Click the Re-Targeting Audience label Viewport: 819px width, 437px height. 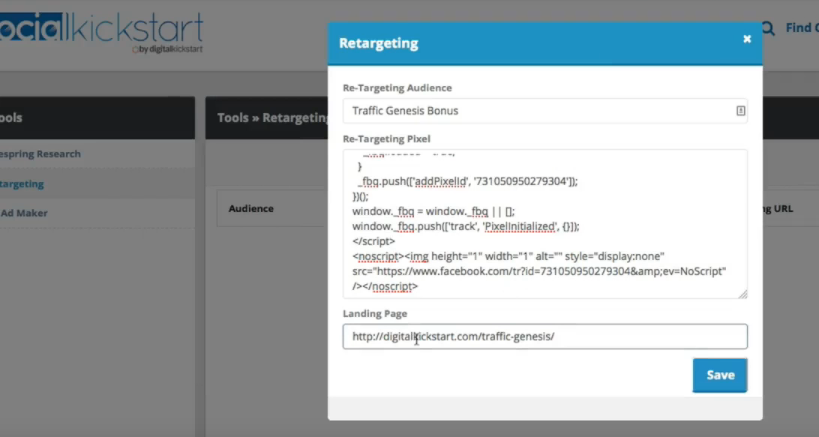pyautogui.click(x=397, y=88)
